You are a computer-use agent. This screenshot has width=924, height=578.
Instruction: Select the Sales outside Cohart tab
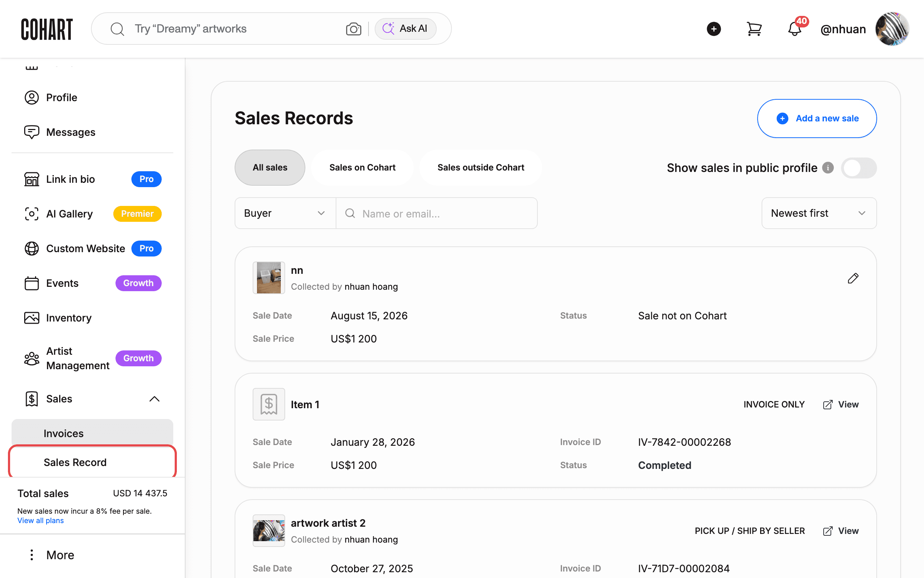[481, 167]
